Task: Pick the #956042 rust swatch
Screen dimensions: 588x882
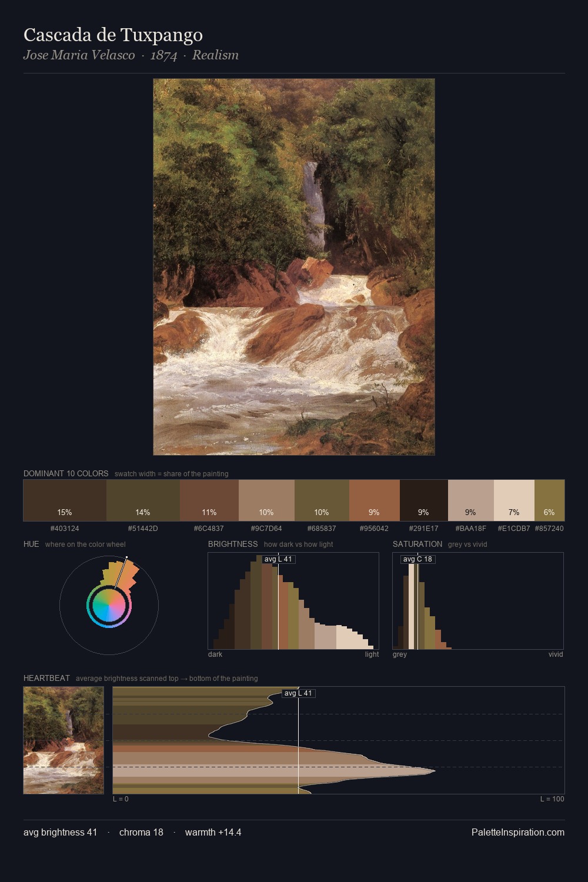Action: click(375, 500)
